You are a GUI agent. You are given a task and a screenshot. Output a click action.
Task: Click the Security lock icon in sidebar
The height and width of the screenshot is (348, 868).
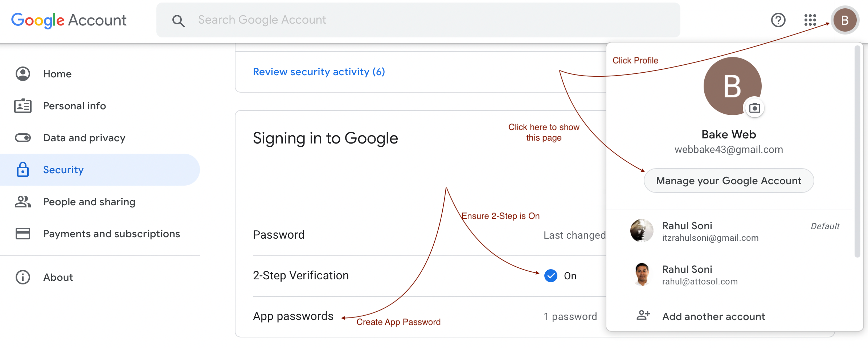tap(23, 169)
